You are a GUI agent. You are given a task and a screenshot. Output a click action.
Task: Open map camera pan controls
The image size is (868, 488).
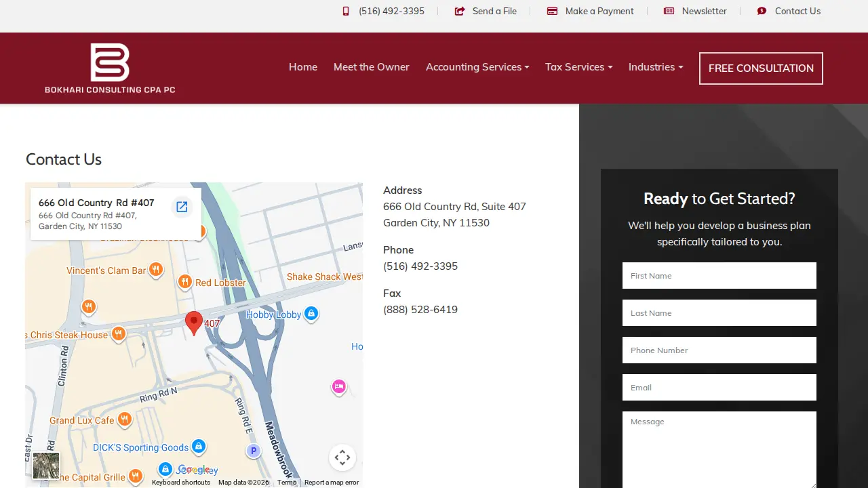342,457
